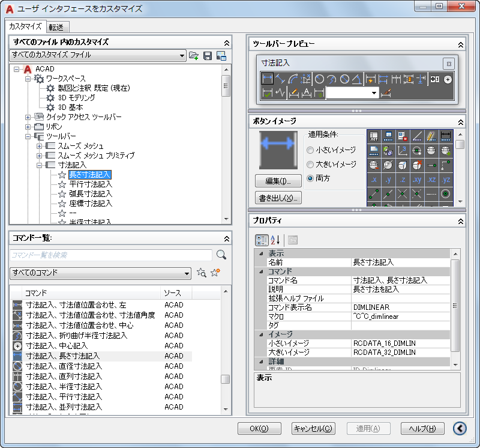Click the aligned dimension icon in toolbar preview
Screen dimensions: 480x448
[280, 79]
